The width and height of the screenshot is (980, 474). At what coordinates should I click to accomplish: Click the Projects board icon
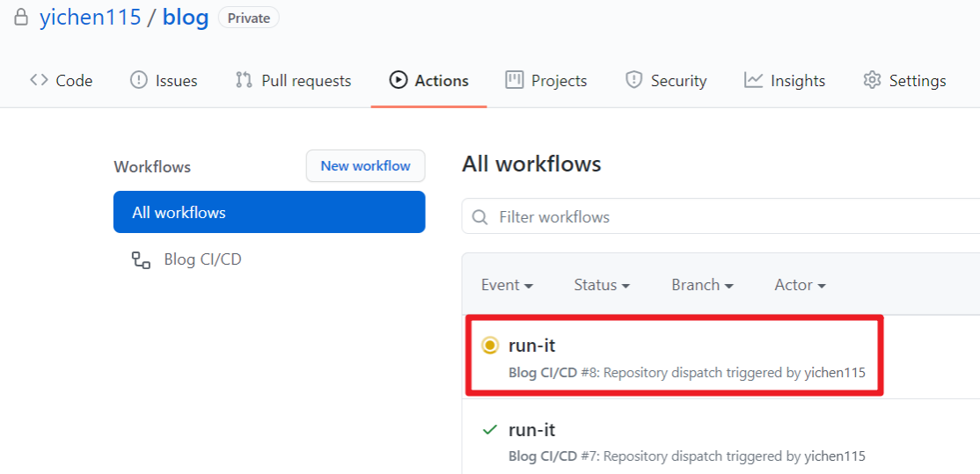tap(515, 80)
